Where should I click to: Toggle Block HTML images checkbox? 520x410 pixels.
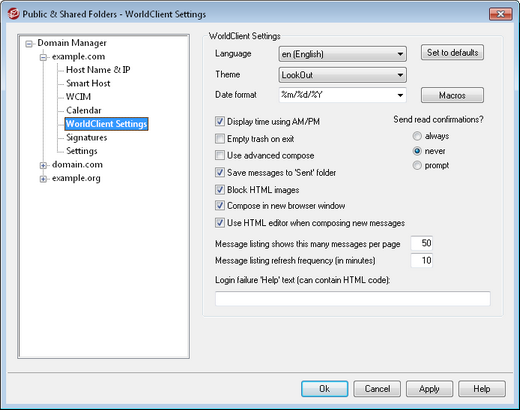coord(220,190)
